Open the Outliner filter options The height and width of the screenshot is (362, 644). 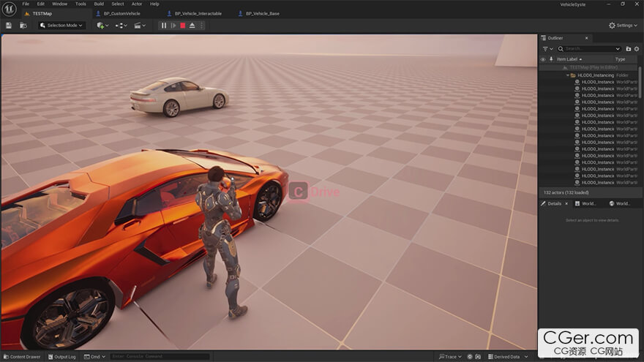(x=547, y=49)
